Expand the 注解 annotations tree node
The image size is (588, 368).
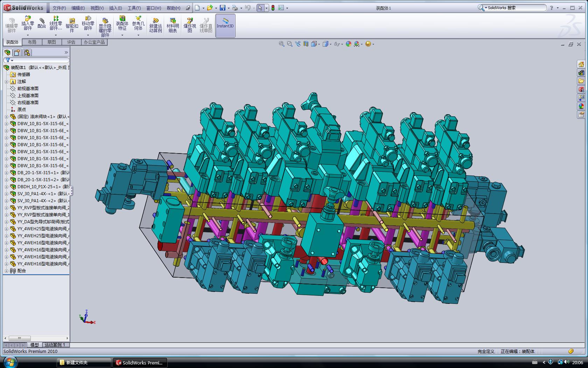[6, 81]
